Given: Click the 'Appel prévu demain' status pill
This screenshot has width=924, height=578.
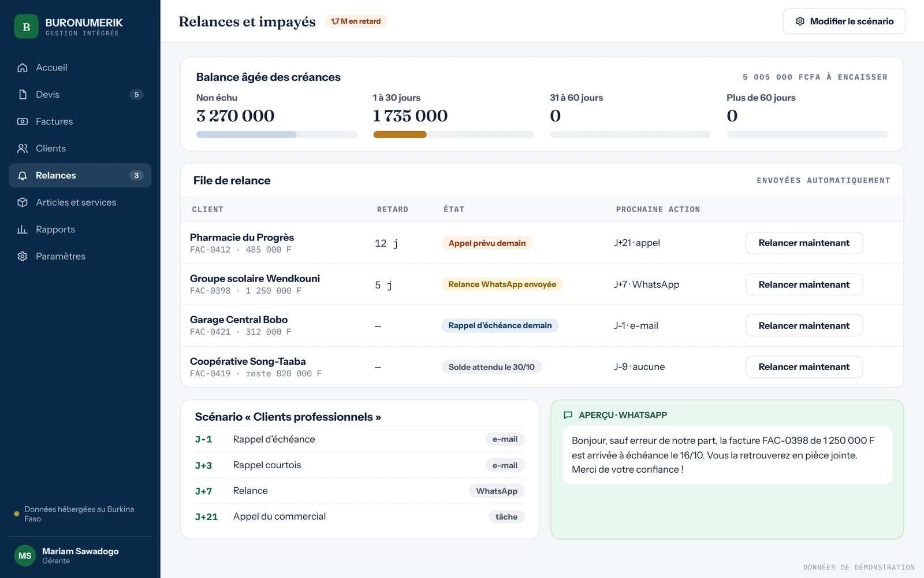Looking at the screenshot, I should coord(487,243).
